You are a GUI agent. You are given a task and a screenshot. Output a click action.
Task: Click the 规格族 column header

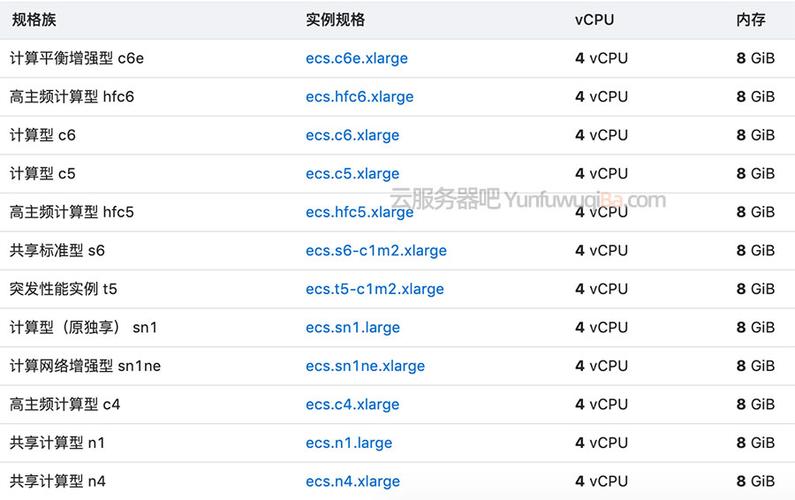tap(34, 20)
